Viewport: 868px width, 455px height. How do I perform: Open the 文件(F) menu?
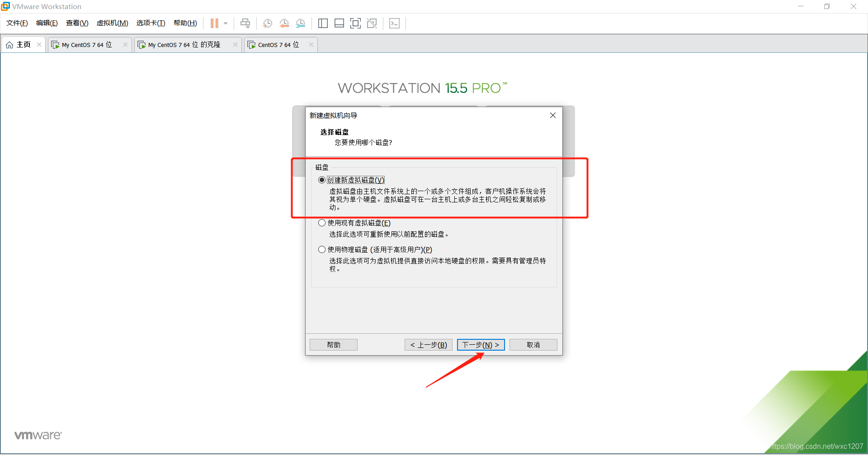coord(17,23)
